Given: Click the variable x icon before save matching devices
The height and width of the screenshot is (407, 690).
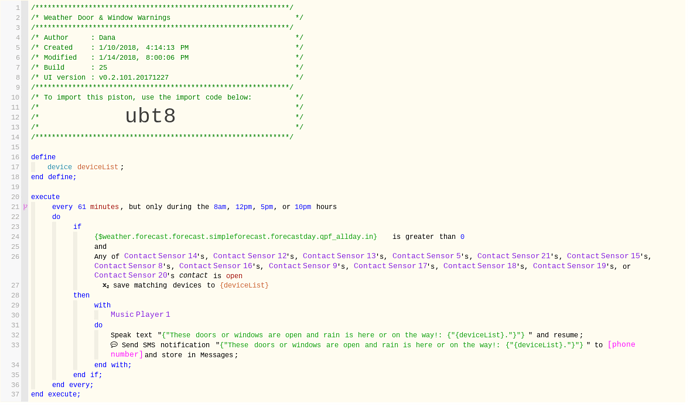Looking at the screenshot, I should tap(106, 286).
